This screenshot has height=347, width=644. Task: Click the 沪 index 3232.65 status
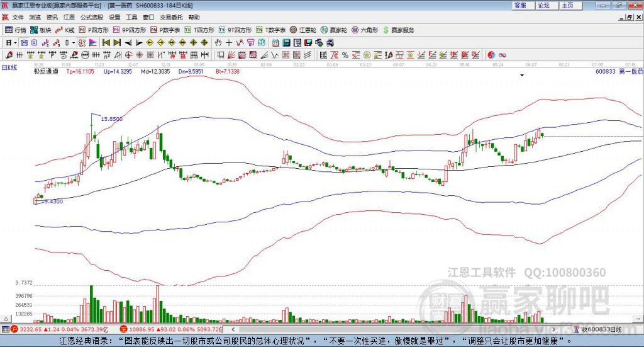(59, 329)
